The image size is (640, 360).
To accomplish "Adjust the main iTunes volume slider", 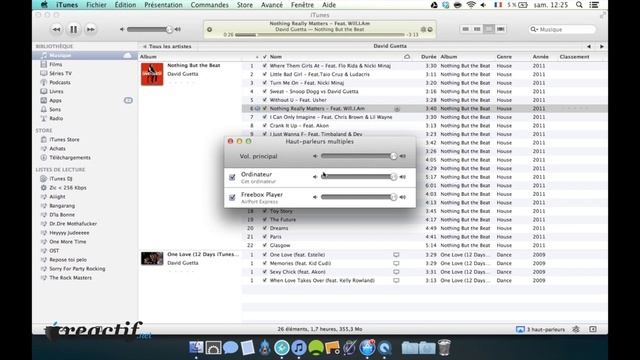I will tap(149, 29).
